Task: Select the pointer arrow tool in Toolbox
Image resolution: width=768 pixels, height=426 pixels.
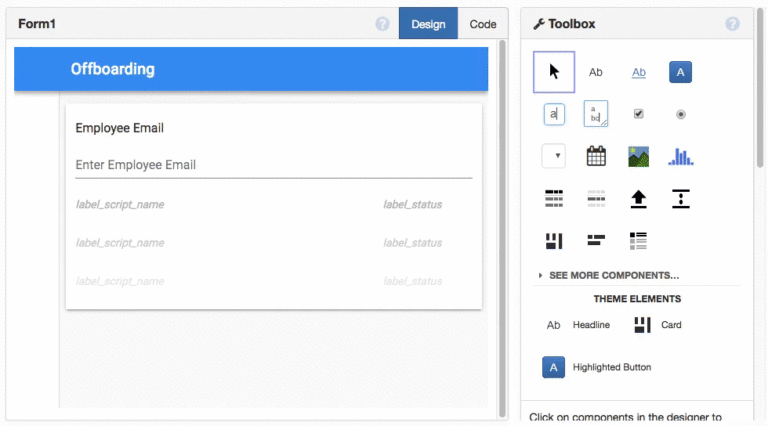Action: click(554, 72)
